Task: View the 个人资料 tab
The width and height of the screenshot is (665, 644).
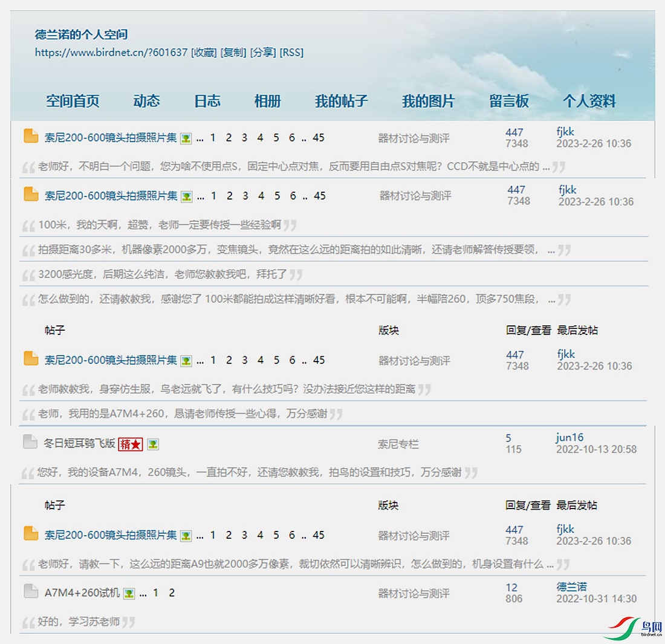Action: 589,101
